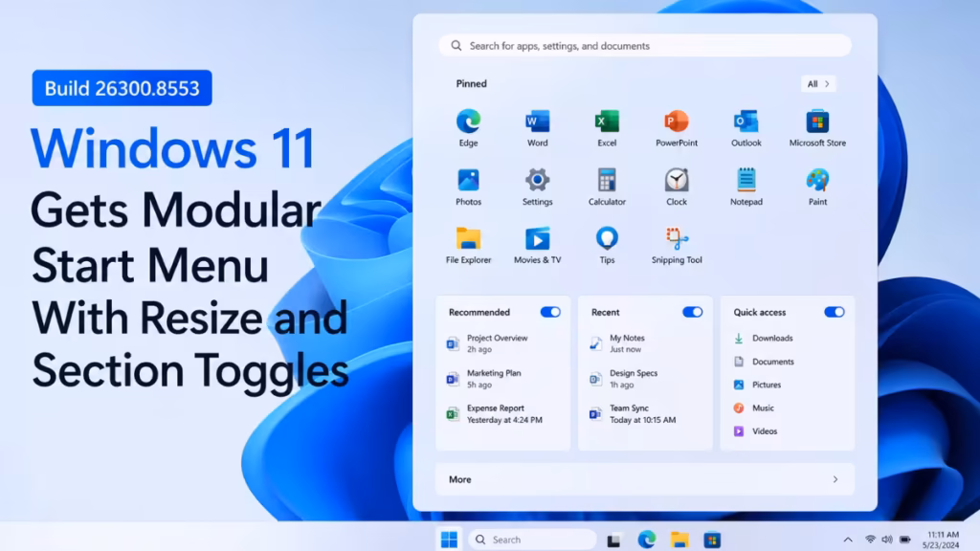Viewport: 980px width, 551px height.
Task: Open the Expense Report file
Action: point(495,413)
